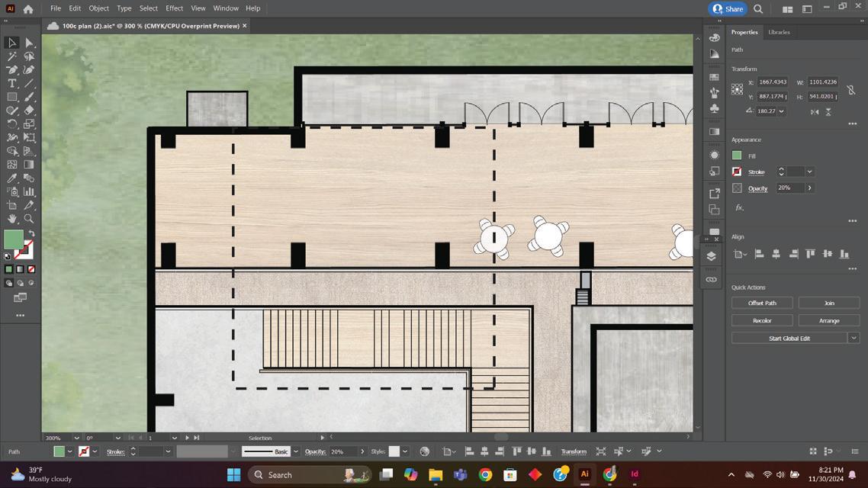Open rotation angle dropdown in Transform
This screenshot has width=868, height=488.
pyautogui.click(x=781, y=111)
